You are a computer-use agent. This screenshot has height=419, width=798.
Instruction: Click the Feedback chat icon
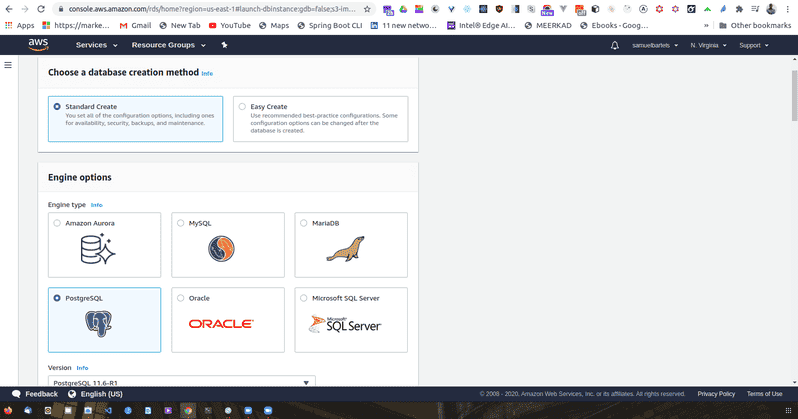(x=16, y=394)
